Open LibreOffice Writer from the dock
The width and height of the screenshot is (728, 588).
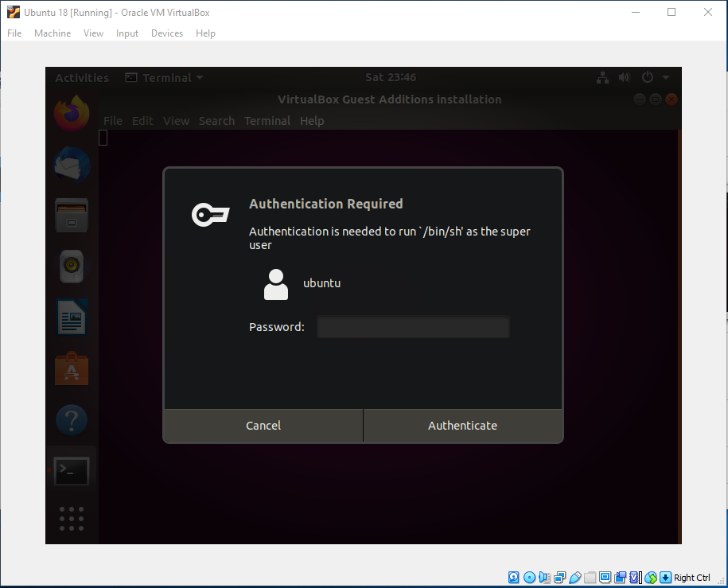tap(72, 317)
